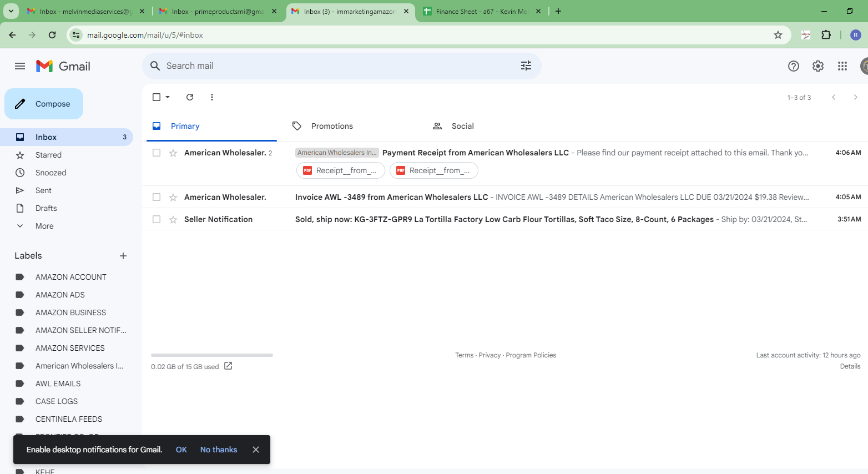
Task: Open Gmail Settings gear icon
Action: [818, 66]
